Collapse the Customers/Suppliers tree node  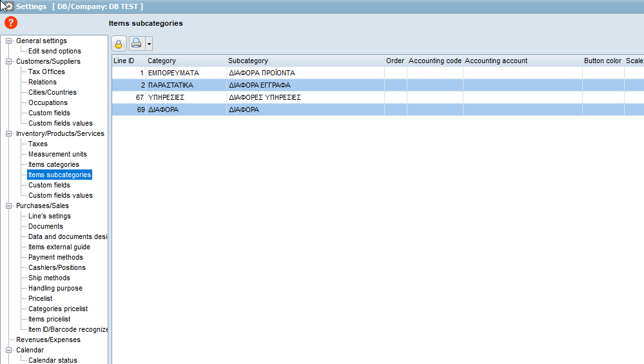pyautogui.click(x=8, y=62)
